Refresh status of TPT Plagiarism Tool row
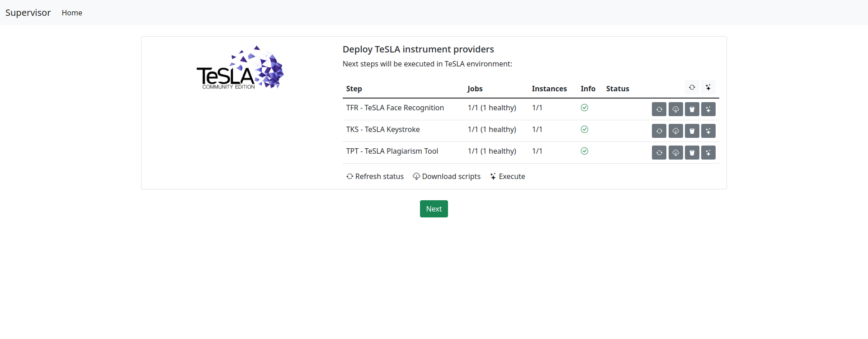Viewport: 868px width, 339px height. [x=659, y=153]
